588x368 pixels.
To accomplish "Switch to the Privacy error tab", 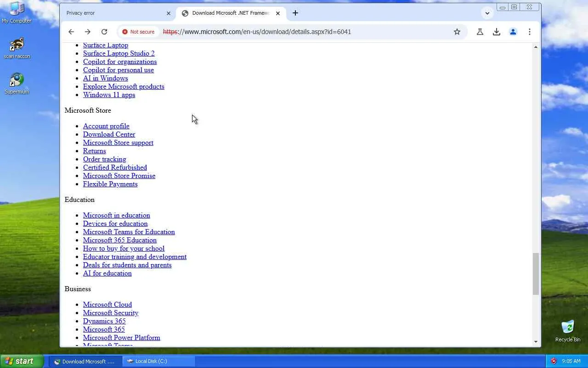I will coord(119,13).
